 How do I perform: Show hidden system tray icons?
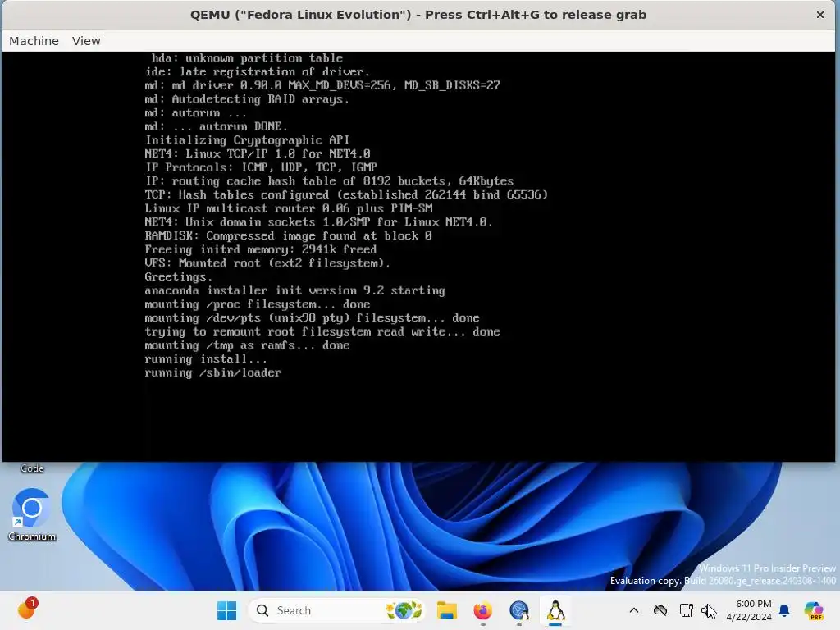(x=634, y=610)
